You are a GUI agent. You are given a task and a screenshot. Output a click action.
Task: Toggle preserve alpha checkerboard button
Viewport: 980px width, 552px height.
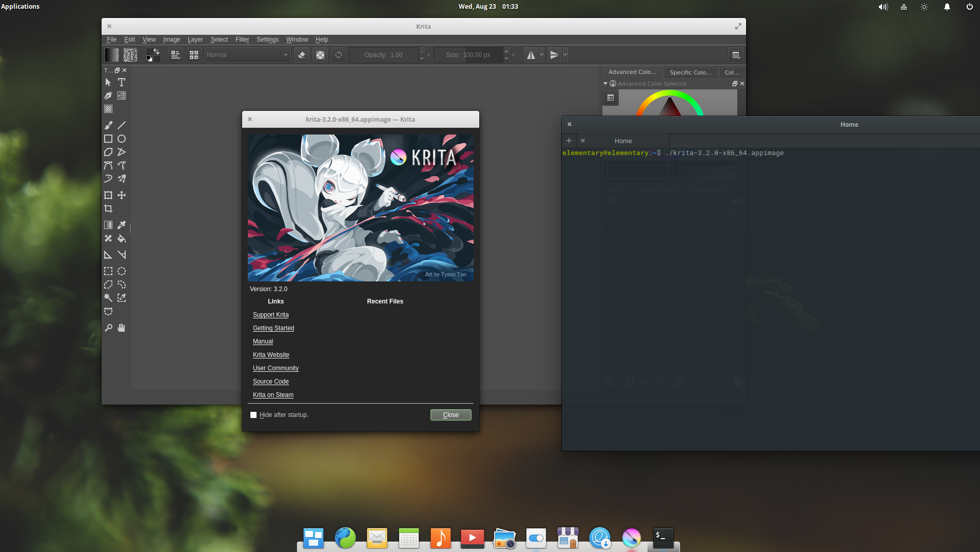[x=320, y=55]
